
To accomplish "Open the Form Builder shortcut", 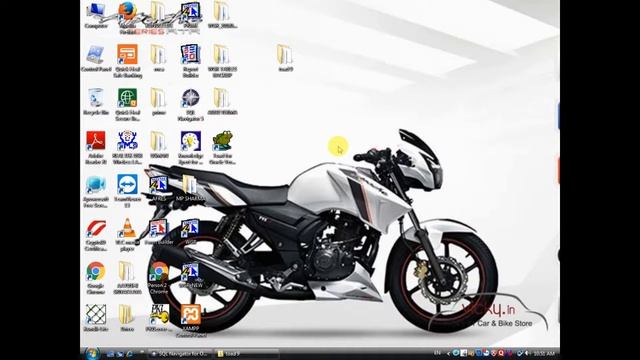I will (x=159, y=231).
